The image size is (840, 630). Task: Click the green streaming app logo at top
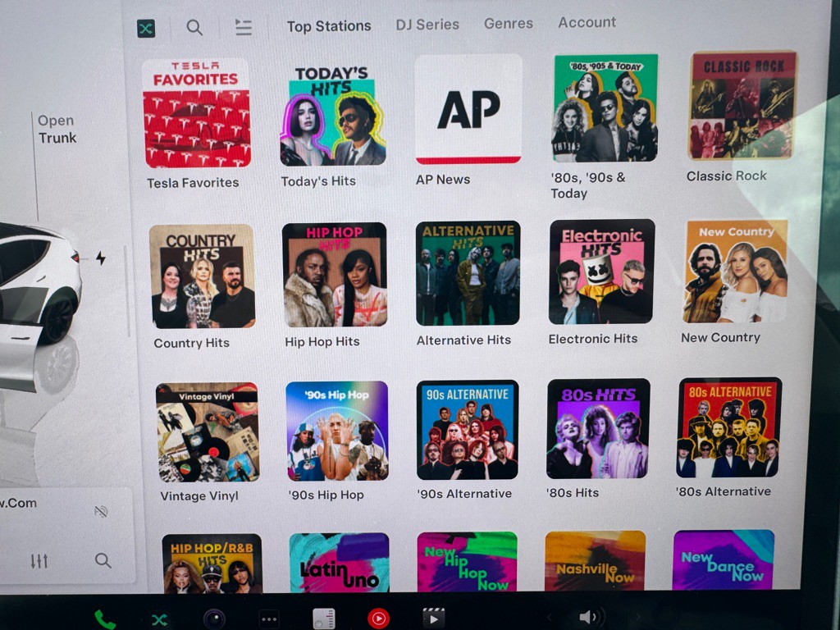(146, 28)
